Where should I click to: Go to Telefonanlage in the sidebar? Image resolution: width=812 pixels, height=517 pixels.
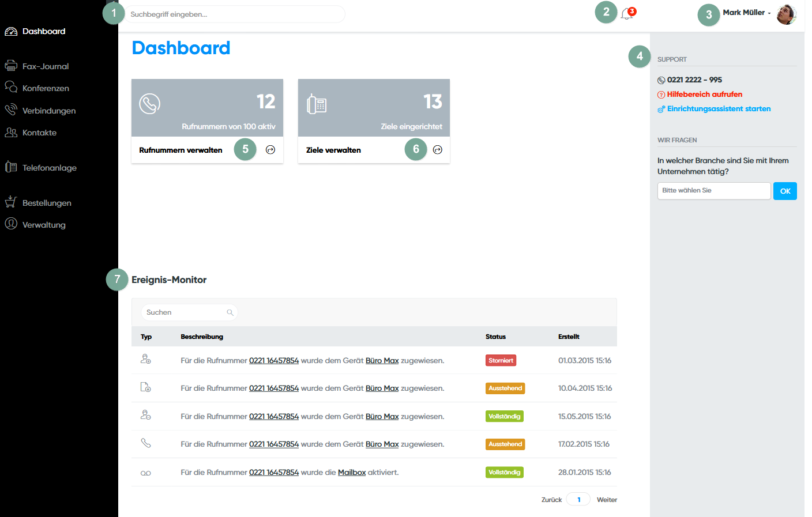click(49, 168)
